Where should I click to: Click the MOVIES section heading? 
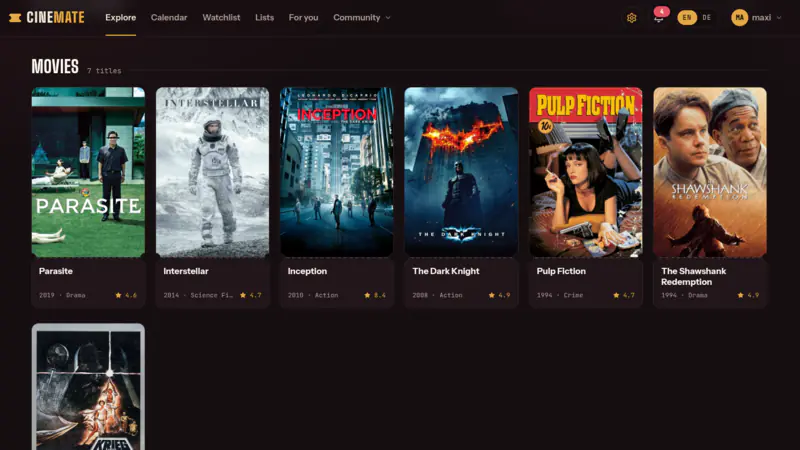point(55,66)
